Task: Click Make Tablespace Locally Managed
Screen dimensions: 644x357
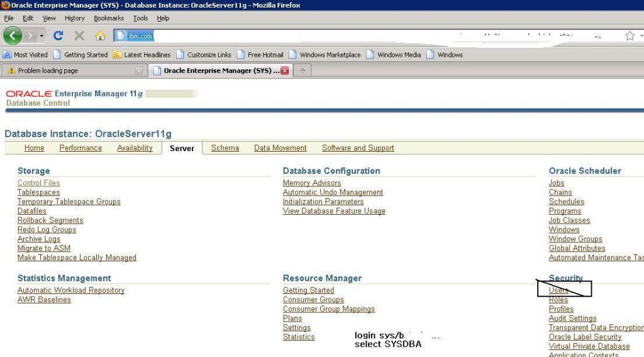Action: point(77,258)
